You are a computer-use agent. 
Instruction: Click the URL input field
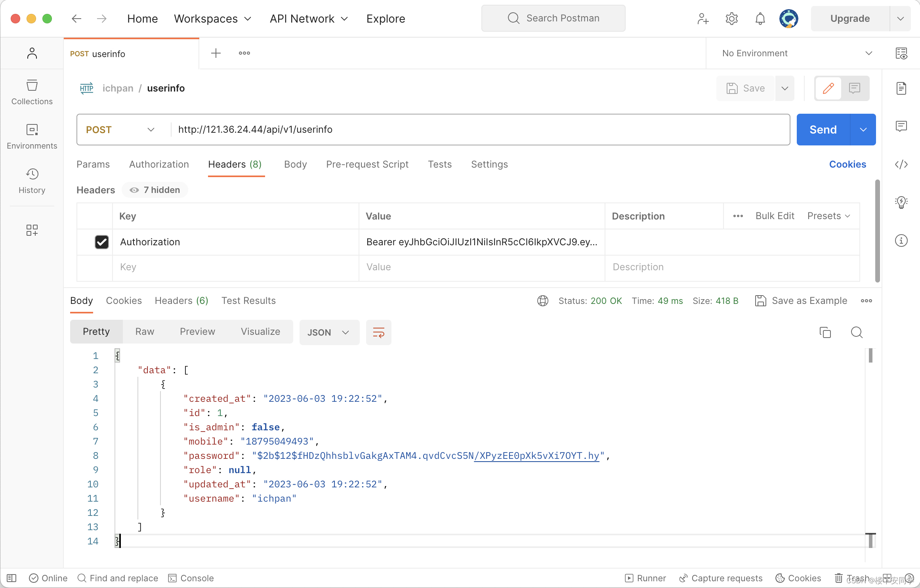(x=479, y=130)
